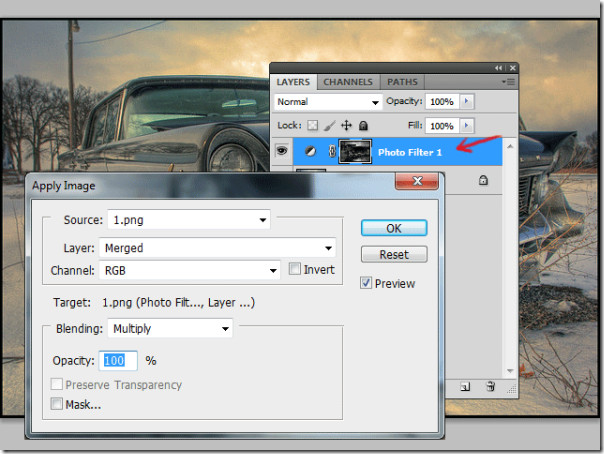This screenshot has width=604, height=454.
Task: Close the Layers panel
Action: 512,68
